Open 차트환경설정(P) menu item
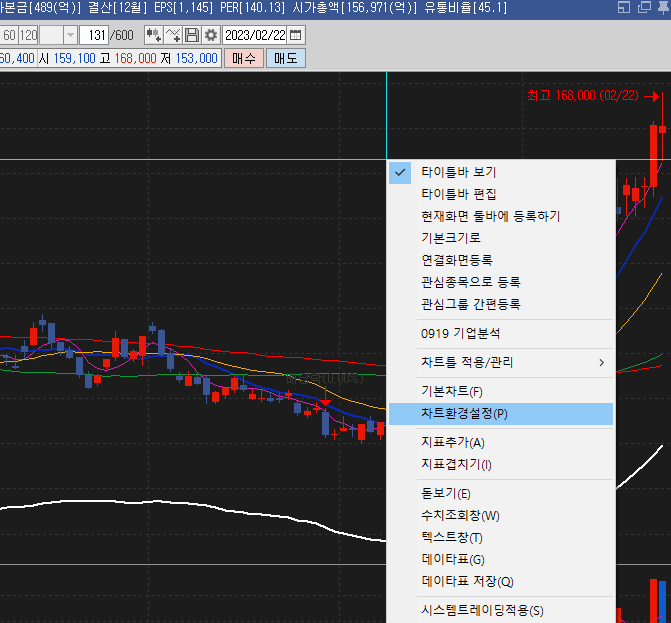The height and width of the screenshot is (623, 671). [501, 414]
